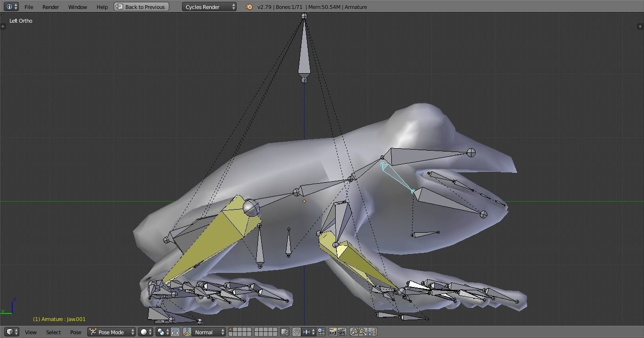Select the root bone at top of viewport
Viewport: 644px width, 338px height.
point(304,52)
